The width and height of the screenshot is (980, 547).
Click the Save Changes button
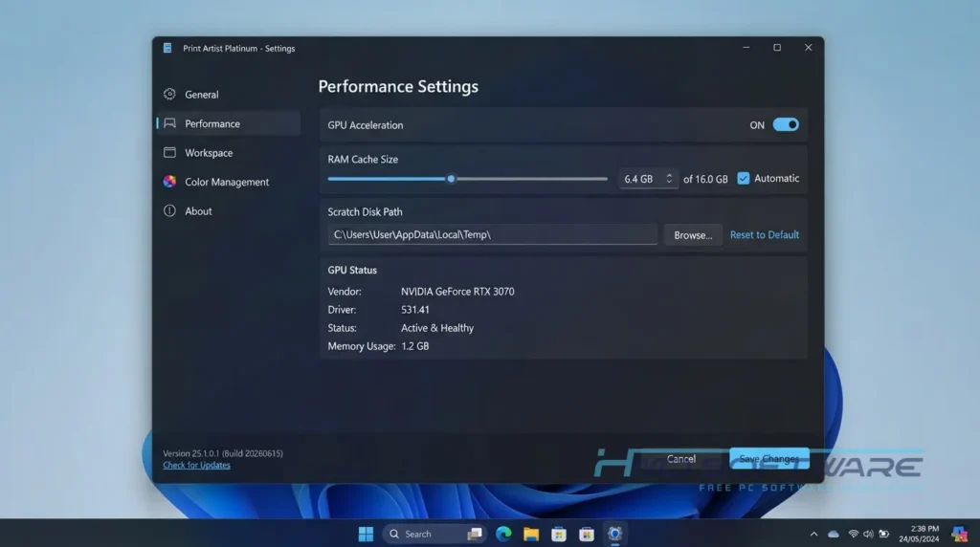coord(768,459)
